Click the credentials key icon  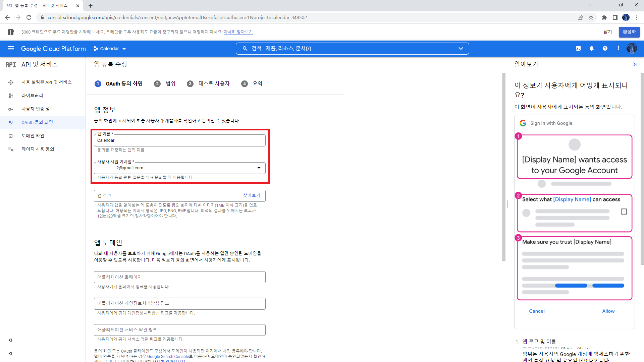(x=11, y=109)
